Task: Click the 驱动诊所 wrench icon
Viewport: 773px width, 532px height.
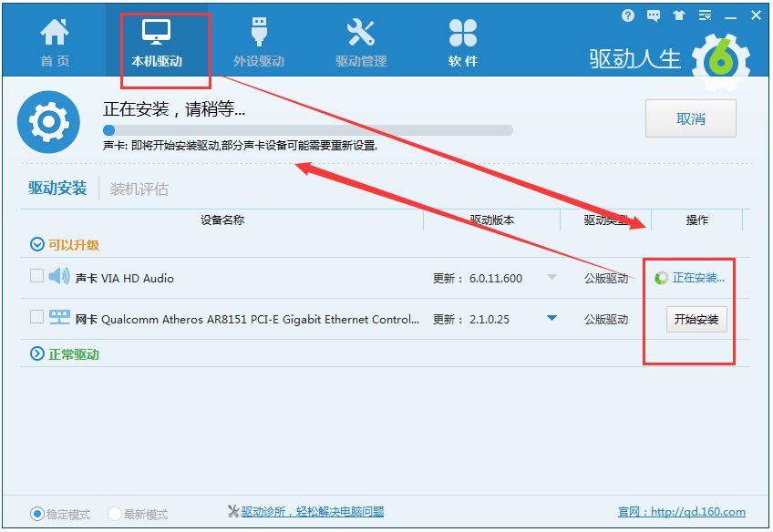Action: [233, 511]
